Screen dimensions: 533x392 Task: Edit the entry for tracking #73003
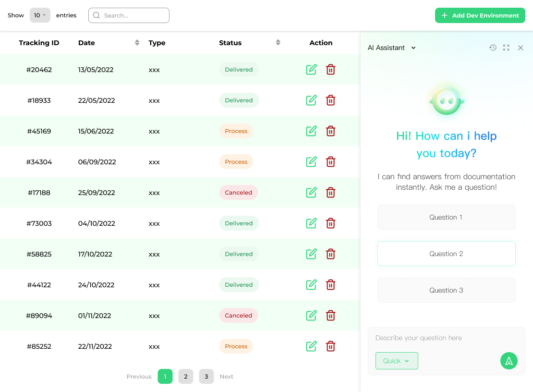(x=311, y=223)
